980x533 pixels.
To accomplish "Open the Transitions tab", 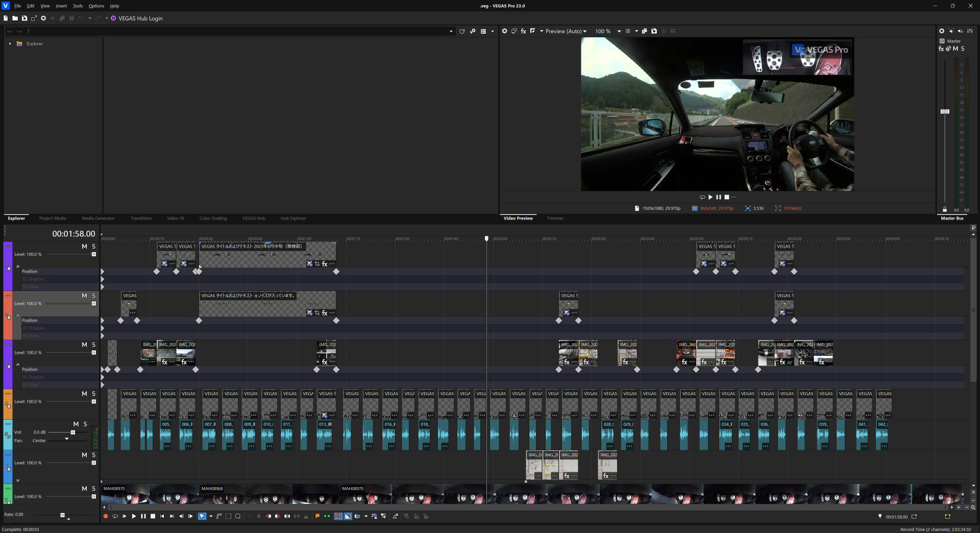I will pyautogui.click(x=141, y=219).
